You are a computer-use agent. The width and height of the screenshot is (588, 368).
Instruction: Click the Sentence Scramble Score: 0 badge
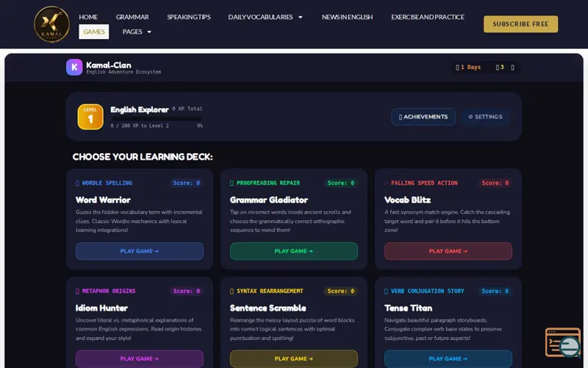click(x=340, y=291)
